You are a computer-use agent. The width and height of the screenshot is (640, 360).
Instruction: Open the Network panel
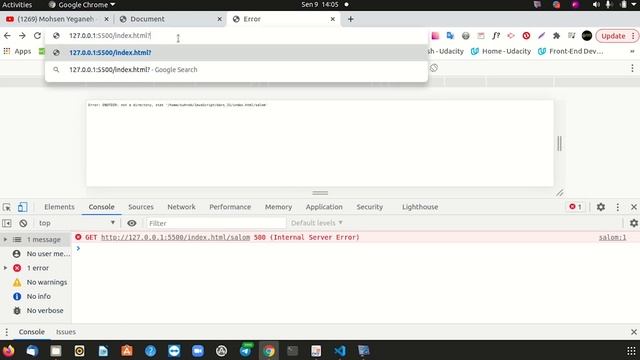pyautogui.click(x=181, y=207)
